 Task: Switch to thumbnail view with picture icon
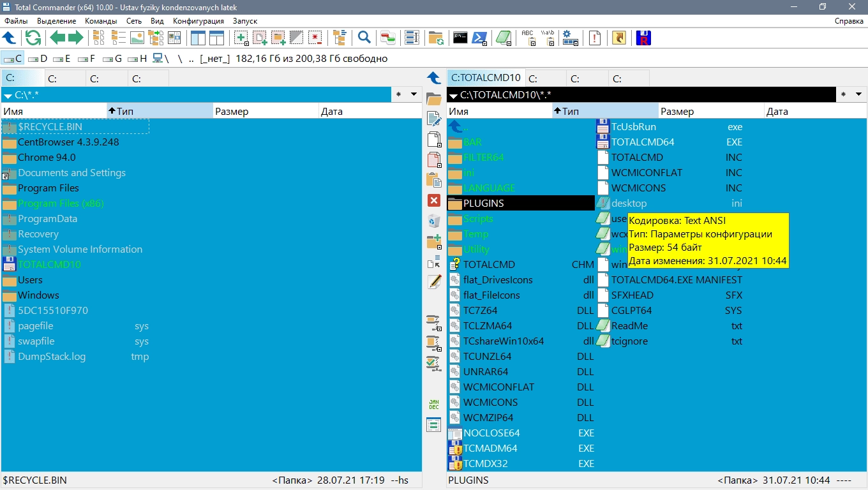[x=137, y=38]
